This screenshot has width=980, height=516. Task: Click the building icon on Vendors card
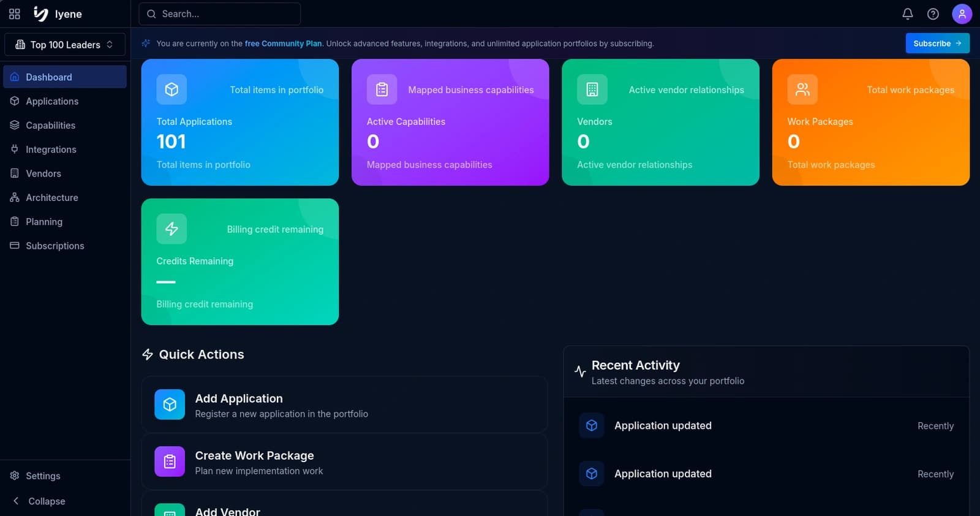pos(592,89)
